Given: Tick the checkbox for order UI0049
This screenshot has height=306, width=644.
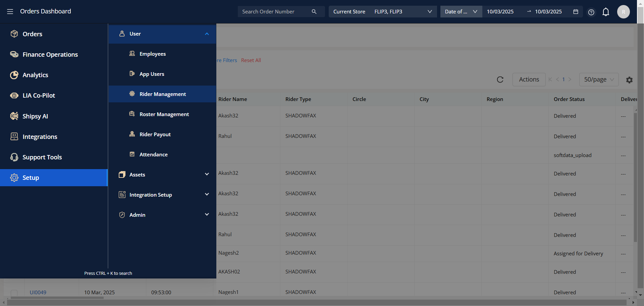Looking at the screenshot, I should [14, 293].
